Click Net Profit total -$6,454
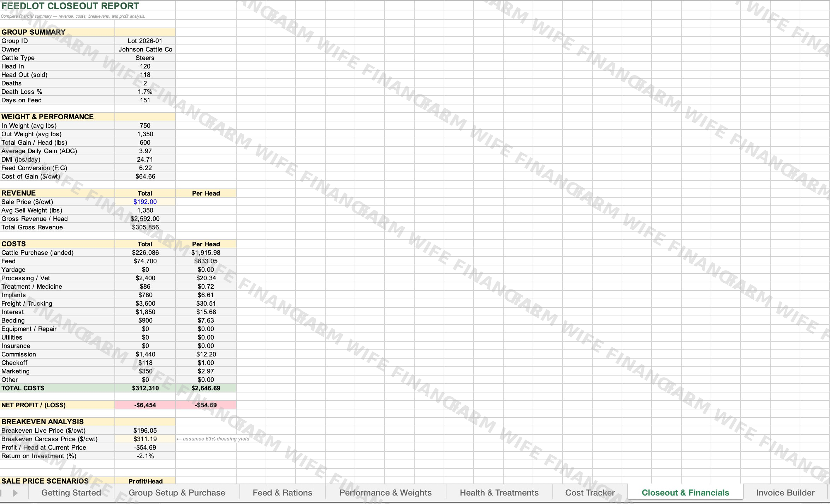The width and height of the screenshot is (830, 504). 145,405
